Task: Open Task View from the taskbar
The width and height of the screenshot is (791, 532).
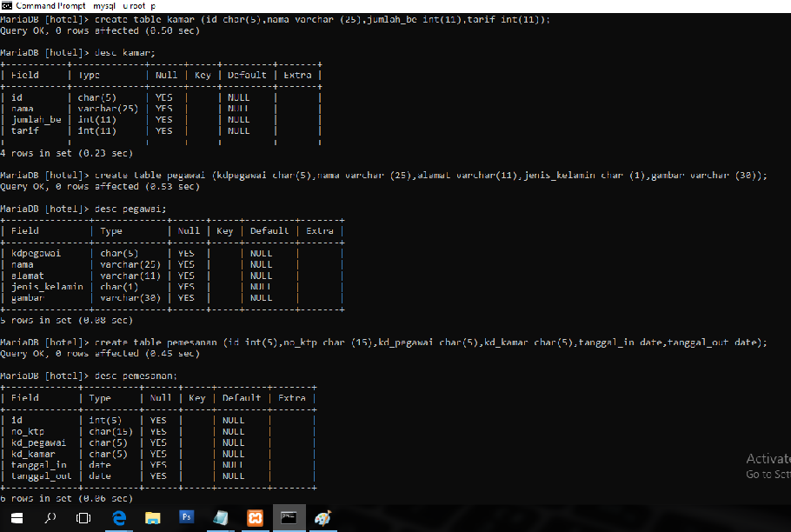Action: 83,518
